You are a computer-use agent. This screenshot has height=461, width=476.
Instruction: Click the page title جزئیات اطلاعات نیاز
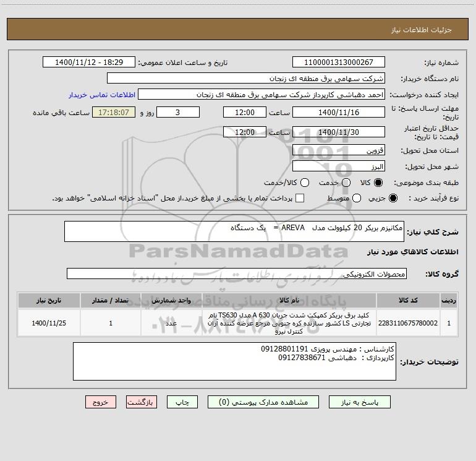[x=421, y=30]
